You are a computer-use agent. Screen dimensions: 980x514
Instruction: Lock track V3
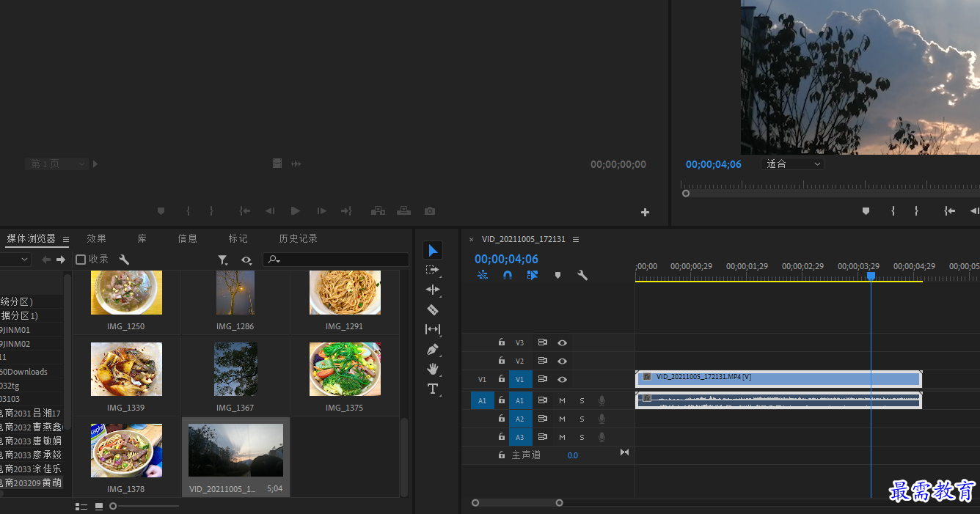click(502, 342)
